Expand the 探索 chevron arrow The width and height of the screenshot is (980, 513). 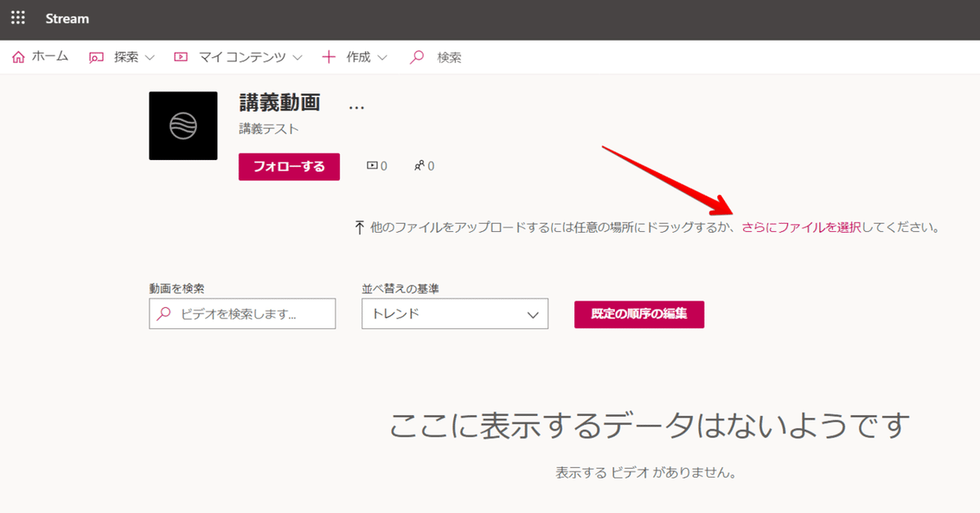tap(149, 58)
